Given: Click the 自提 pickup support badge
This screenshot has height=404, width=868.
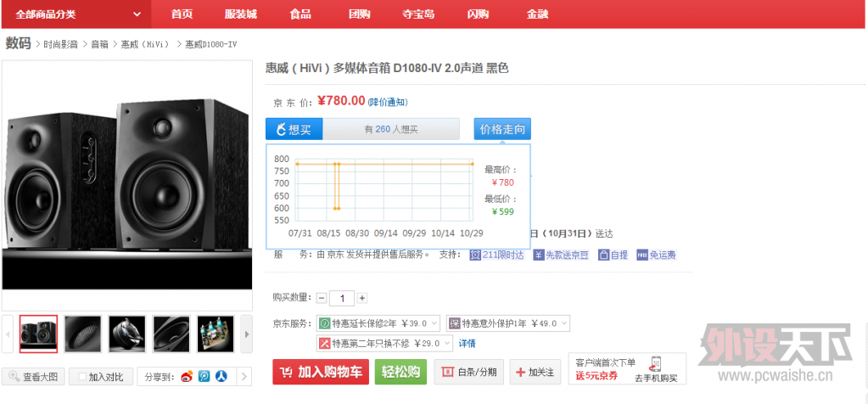Looking at the screenshot, I should (613, 255).
